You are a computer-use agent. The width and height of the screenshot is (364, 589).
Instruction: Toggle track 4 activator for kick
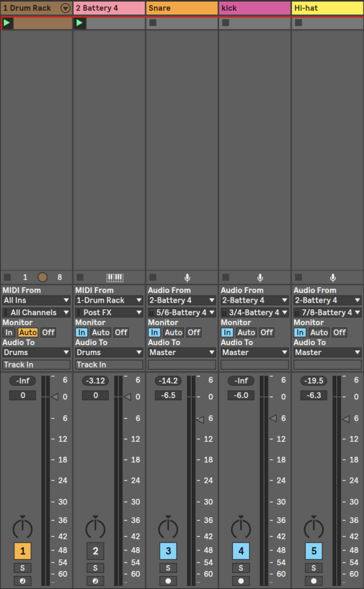[x=241, y=551]
